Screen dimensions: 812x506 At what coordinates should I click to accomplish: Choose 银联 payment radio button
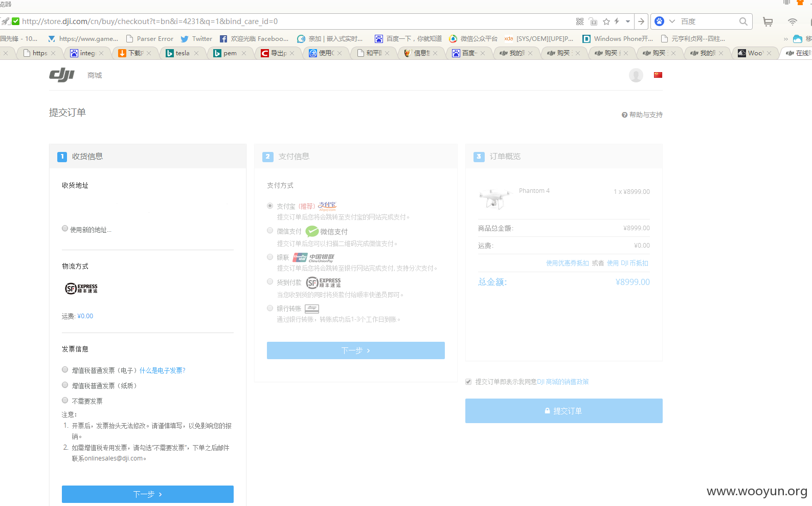[x=270, y=257]
